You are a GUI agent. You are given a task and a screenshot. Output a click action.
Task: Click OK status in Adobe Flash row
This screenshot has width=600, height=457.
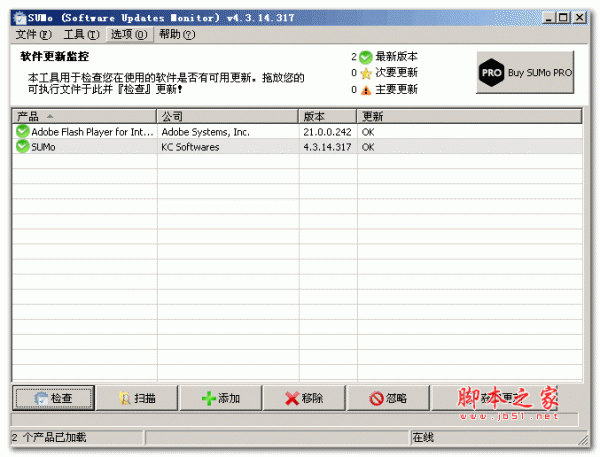[368, 132]
